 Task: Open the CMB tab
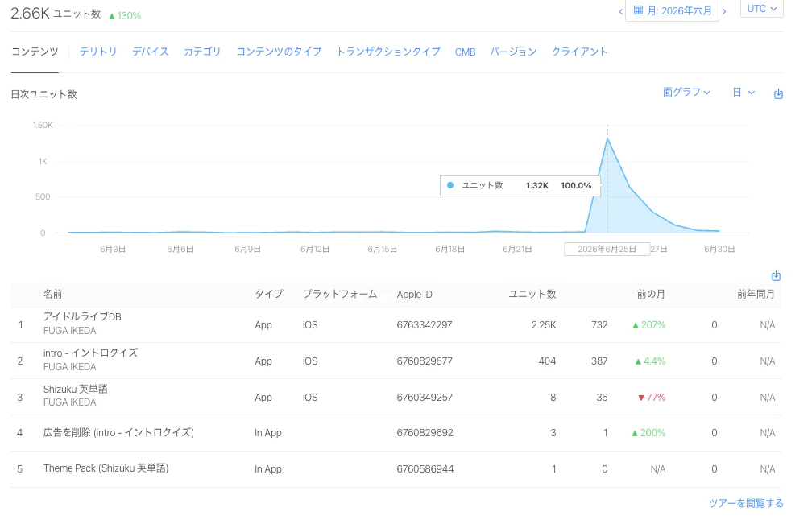465,52
